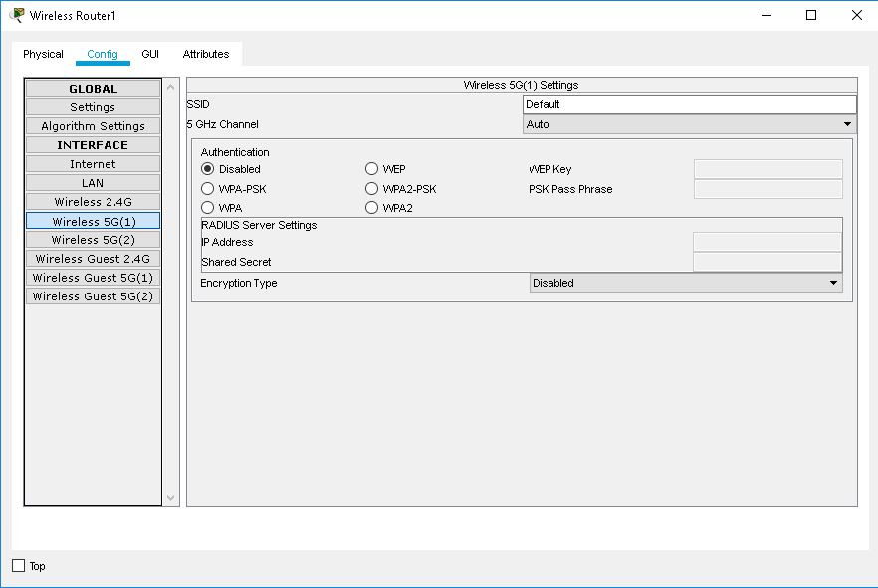Open Algorithm Settings
The image size is (878, 588).
(93, 126)
